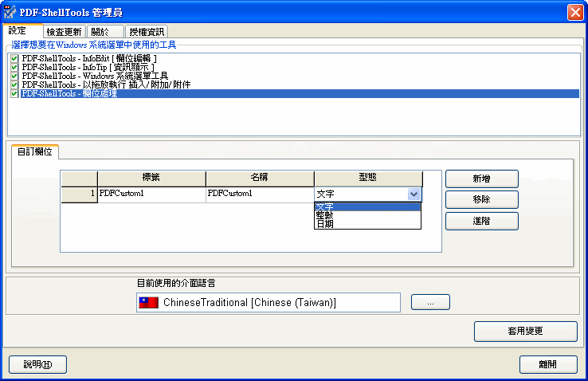Click the 離開 exit button
Screen dimensions: 588x381
(548, 364)
